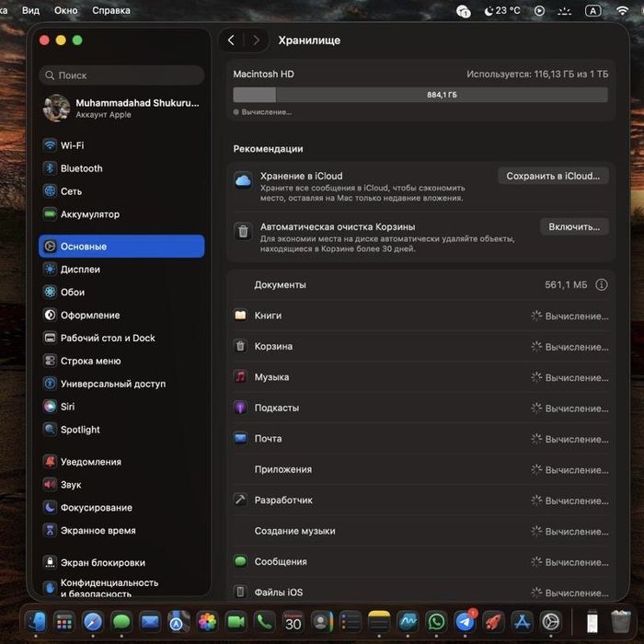Click Включить button for trash cleanup
Viewport: 644px width, 644px height.
click(574, 227)
